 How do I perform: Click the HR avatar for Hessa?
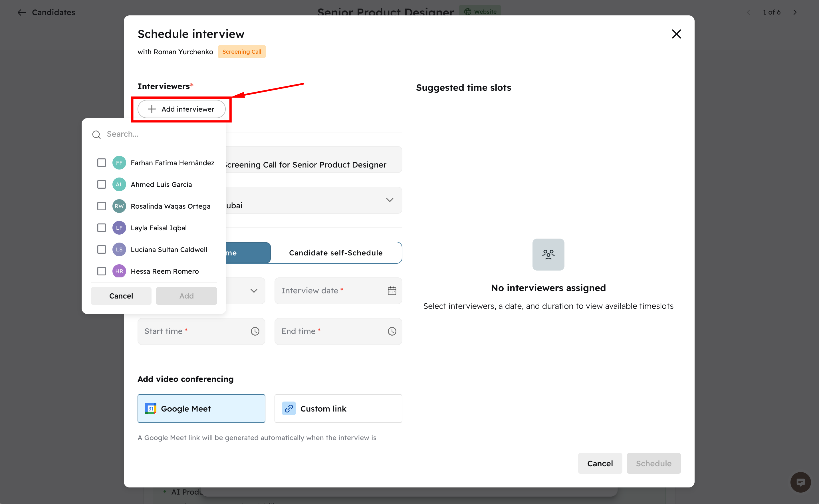coord(119,271)
